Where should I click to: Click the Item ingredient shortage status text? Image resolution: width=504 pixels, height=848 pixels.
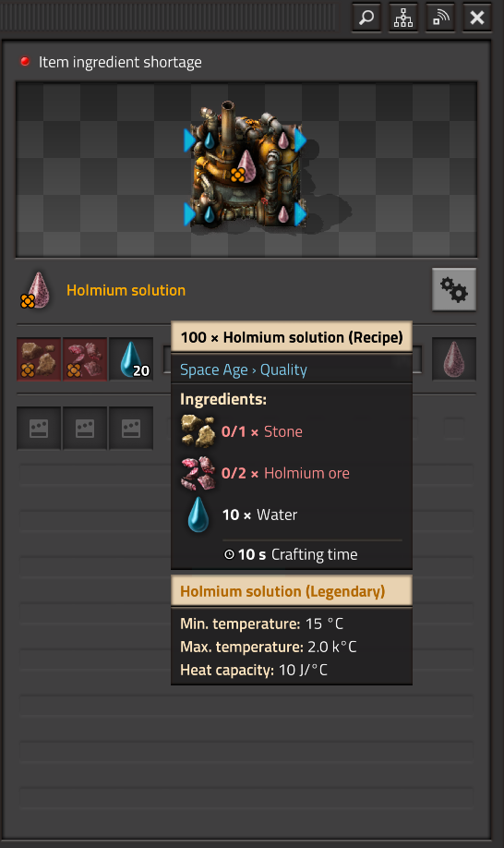(120, 62)
